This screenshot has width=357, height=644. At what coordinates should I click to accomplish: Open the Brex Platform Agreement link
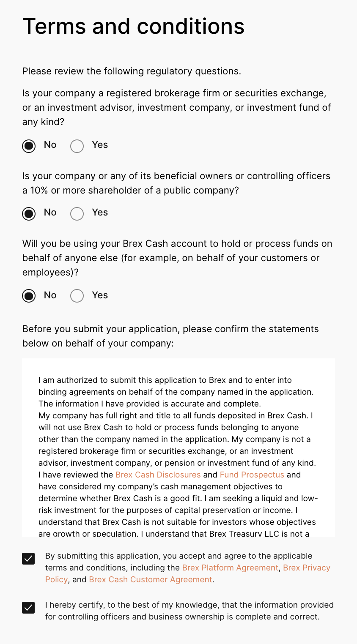pos(230,568)
